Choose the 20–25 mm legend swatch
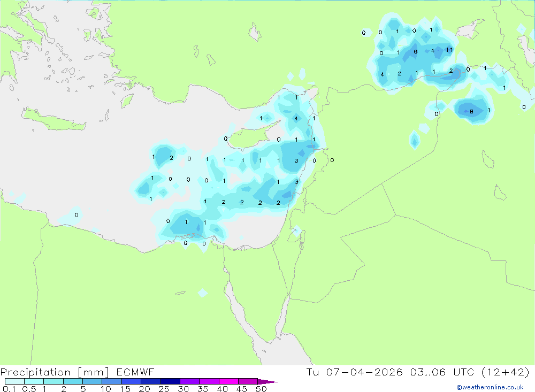The image size is (535, 392). (150, 381)
